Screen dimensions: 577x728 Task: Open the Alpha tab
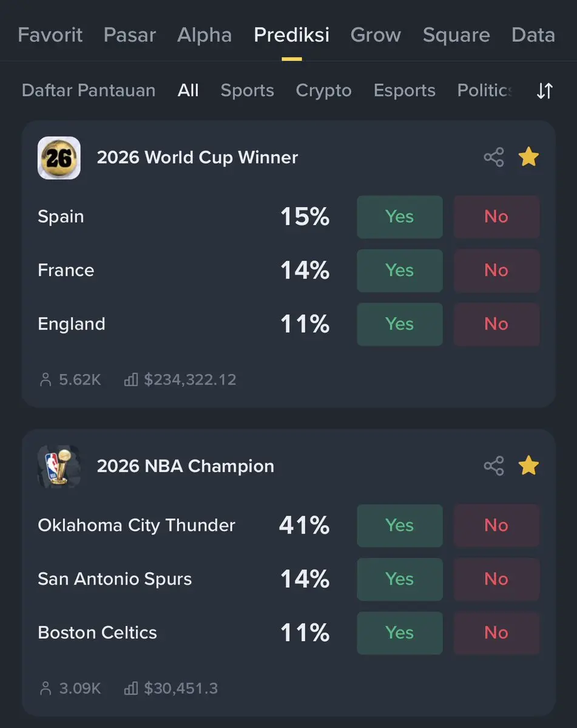tap(204, 35)
